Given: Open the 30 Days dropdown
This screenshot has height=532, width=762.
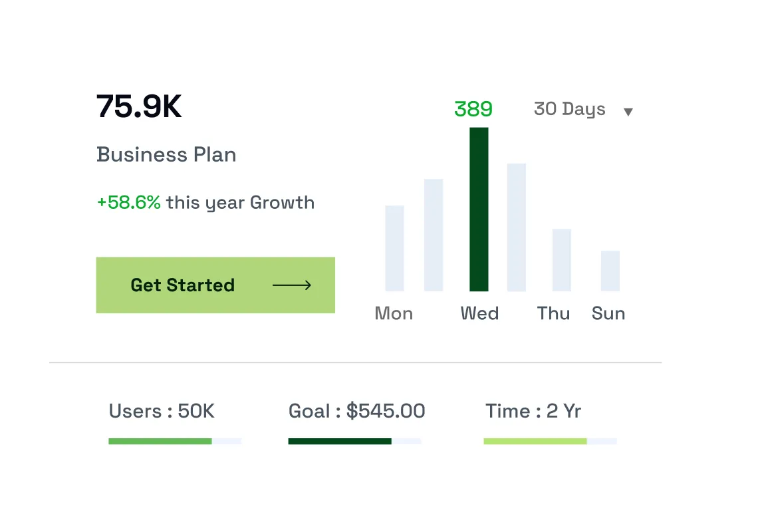Looking at the screenshot, I should [x=570, y=110].
